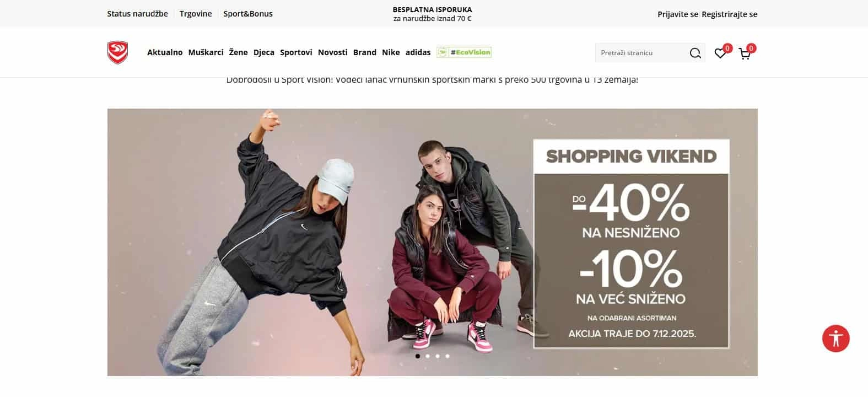The image size is (868, 397).
Task: Open the wishlist heart icon
Action: point(720,53)
